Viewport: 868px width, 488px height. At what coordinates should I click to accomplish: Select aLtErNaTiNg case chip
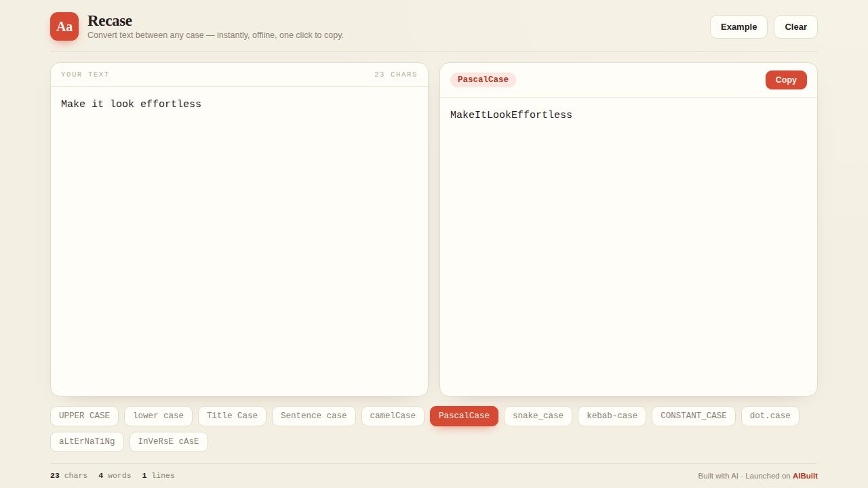pos(87,442)
